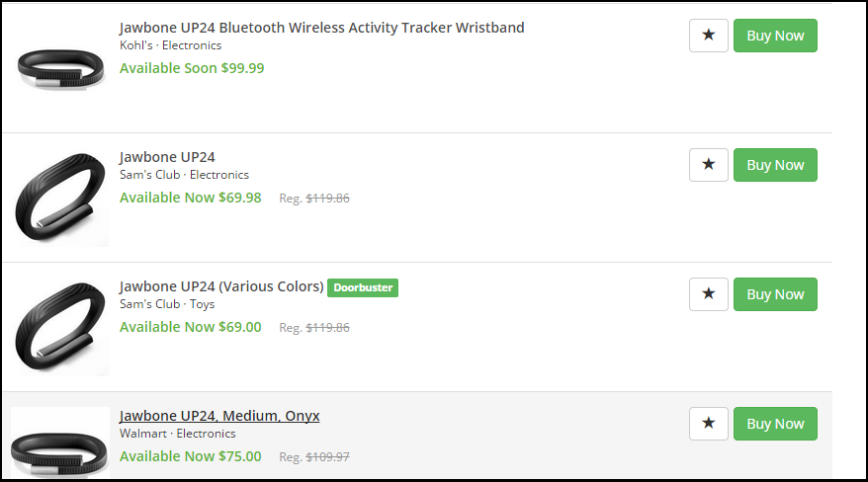Click Buy Now for $69.98 Jawbone UP24
The height and width of the screenshot is (482, 868).
pyautogui.click(x=775, y=165)
